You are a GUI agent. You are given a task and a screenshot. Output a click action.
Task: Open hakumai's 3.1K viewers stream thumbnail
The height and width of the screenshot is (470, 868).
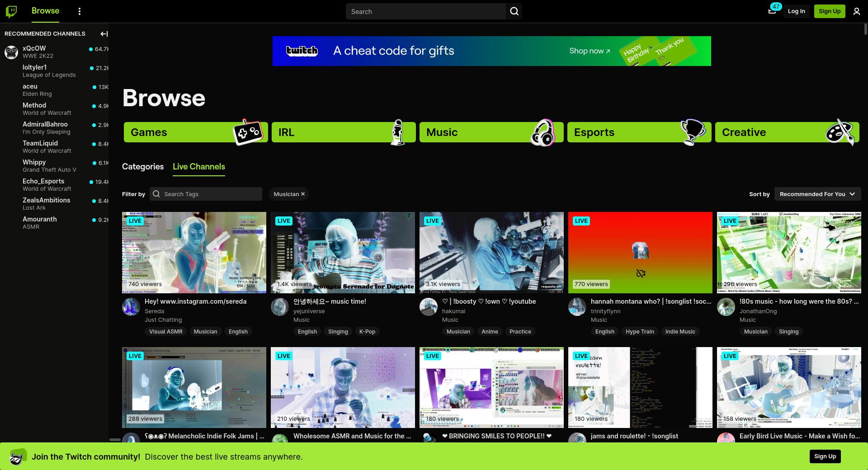[x=491, y=252]
